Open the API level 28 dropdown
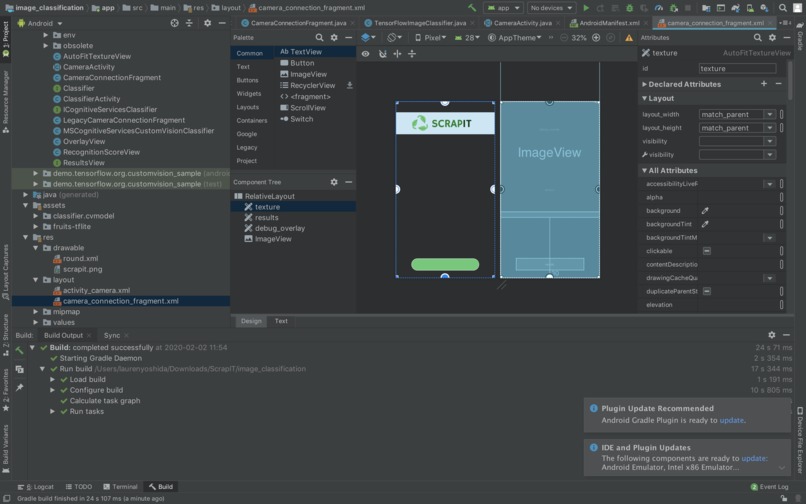 click(467, 38)
